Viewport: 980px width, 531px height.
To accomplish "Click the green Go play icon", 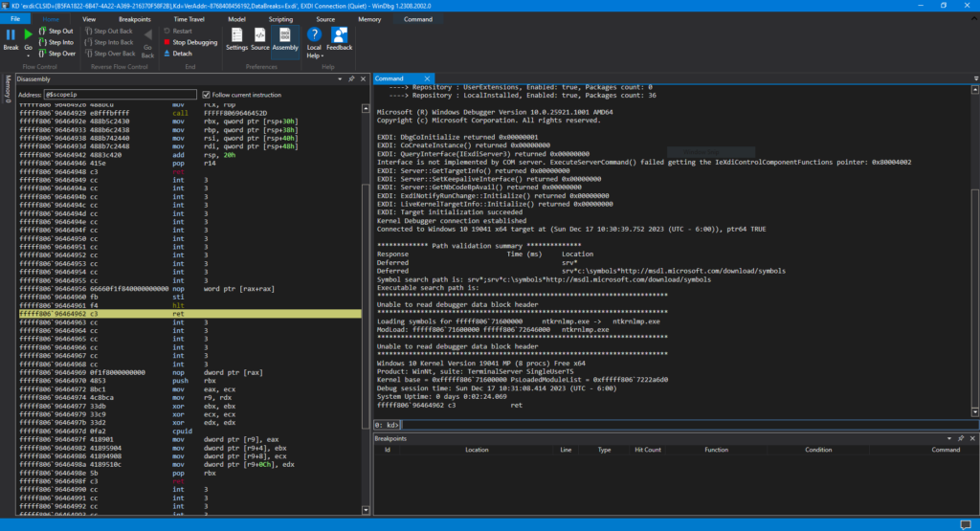I will [28, 34].
